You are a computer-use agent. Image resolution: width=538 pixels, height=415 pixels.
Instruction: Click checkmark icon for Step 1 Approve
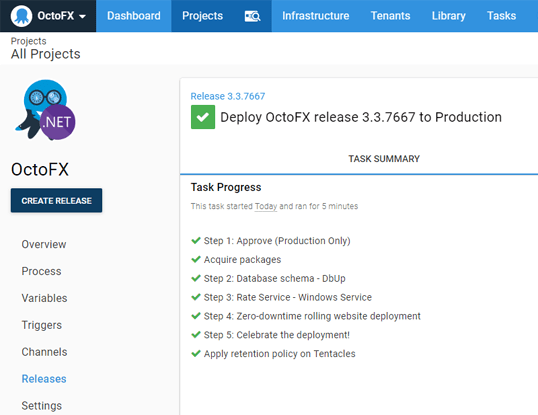[196, 240]
